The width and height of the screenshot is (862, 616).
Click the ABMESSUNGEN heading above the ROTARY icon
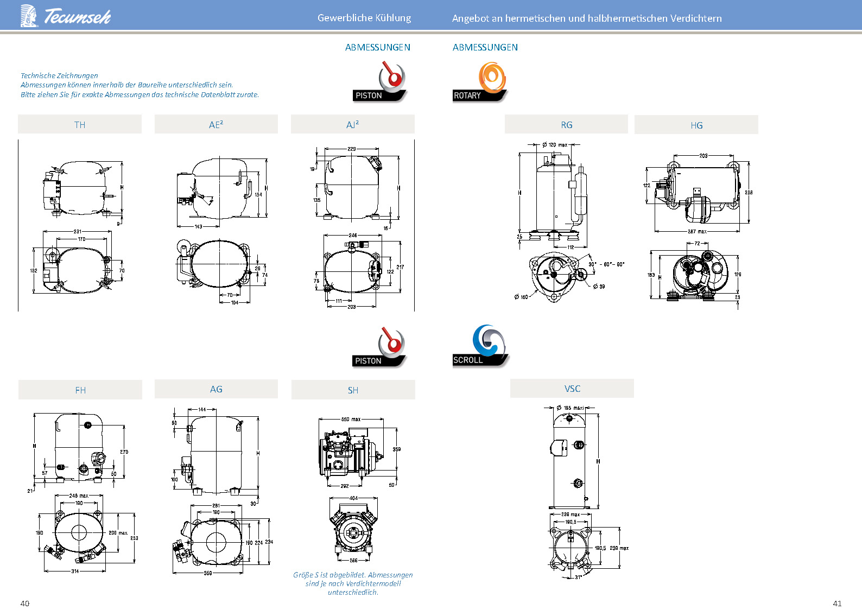[485, 47]
